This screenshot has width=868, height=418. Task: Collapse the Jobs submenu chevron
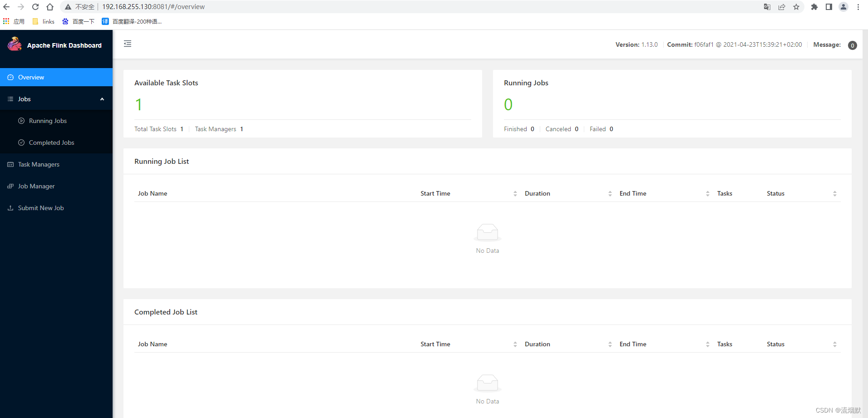point(102,99)
